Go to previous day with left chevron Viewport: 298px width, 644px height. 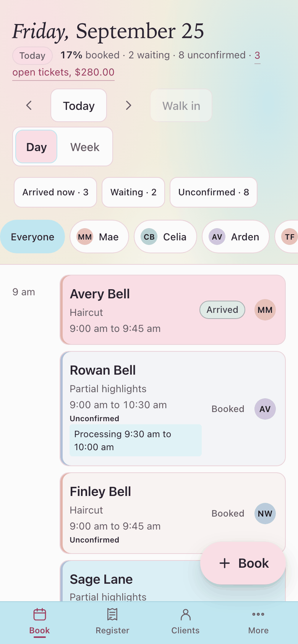(x=29, y=106)
